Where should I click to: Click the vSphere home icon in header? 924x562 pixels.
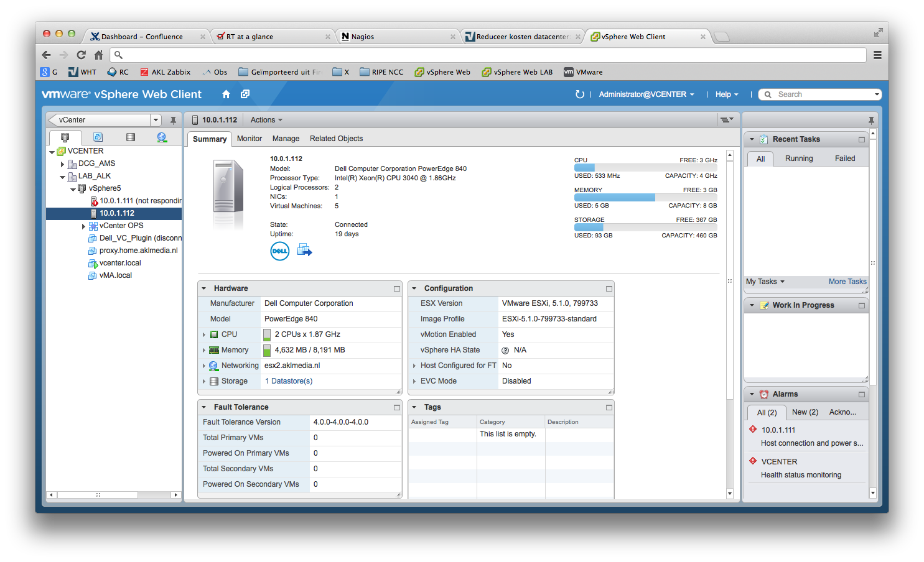pos(226,94)
